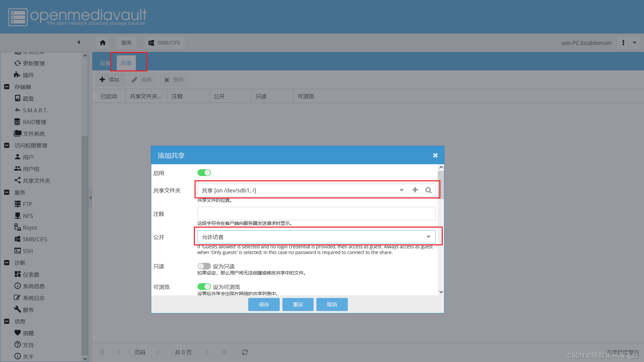Screen dimensions: 644x362
Task: Disable the 设为可浏览 toggle
Action: point(204,287)
